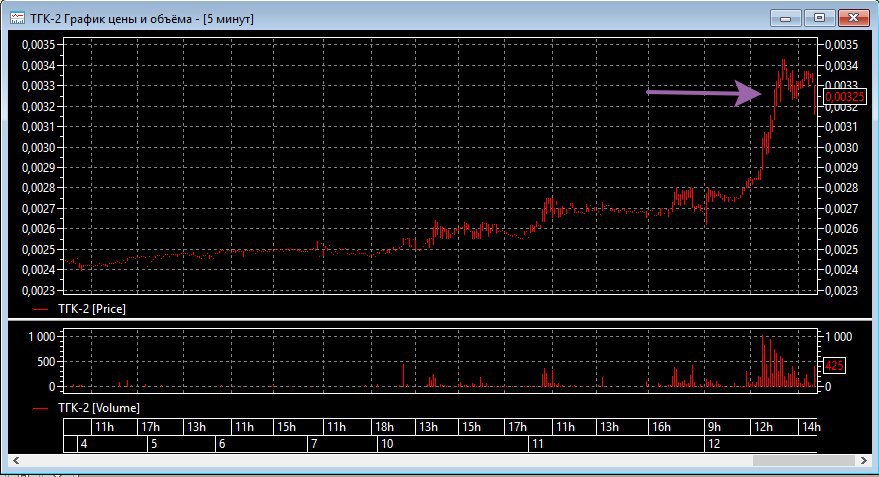Screen dimensions: 879x477
Task: Maximize the ТГК-2 chart window
Action: click(x=819, y=18)
